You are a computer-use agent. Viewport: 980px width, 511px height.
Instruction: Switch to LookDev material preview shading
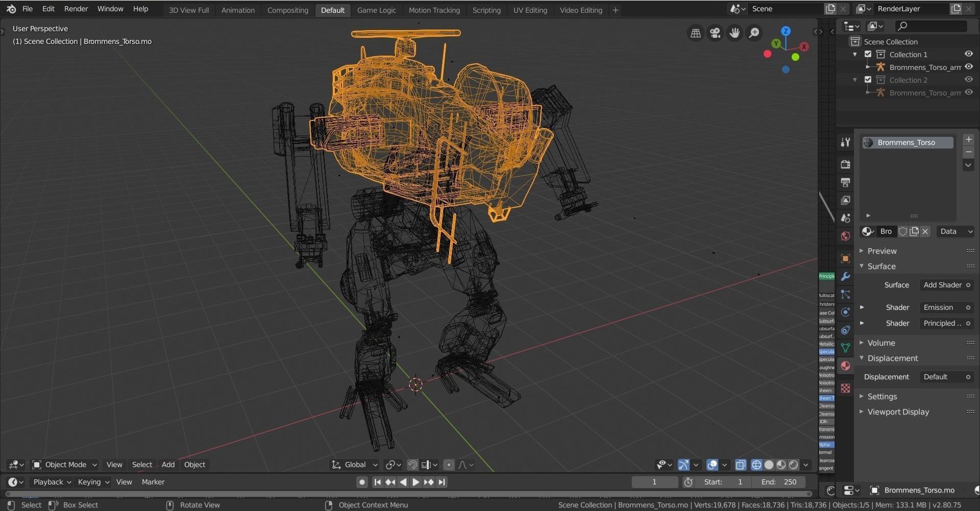781,465
